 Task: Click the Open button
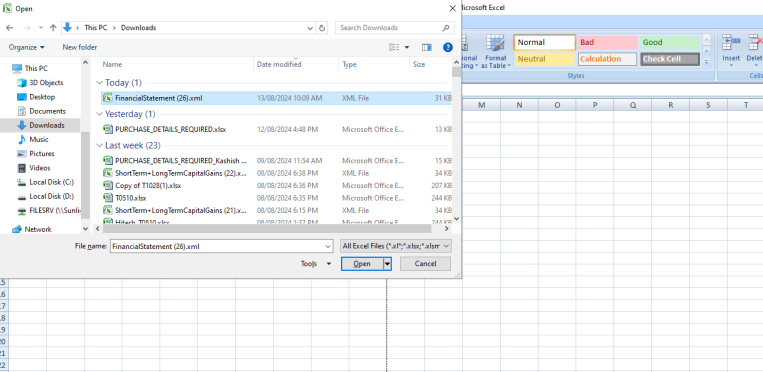(x=362, y=263)
